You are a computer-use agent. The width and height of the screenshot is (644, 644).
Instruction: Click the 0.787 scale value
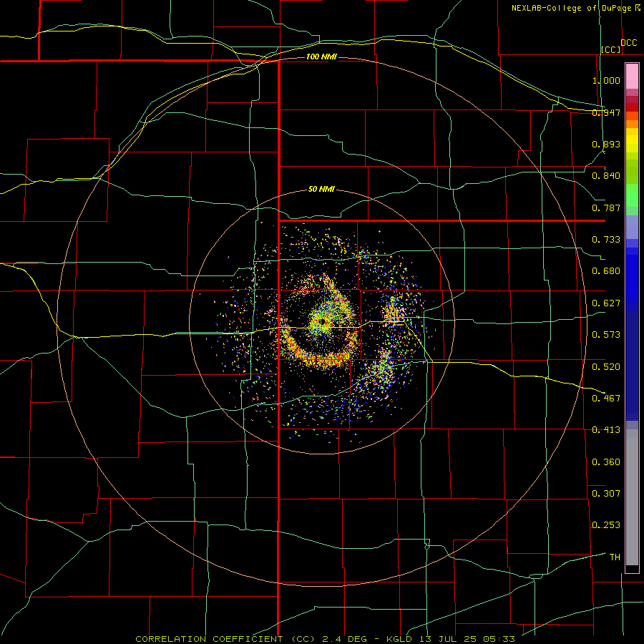(606, 208)
